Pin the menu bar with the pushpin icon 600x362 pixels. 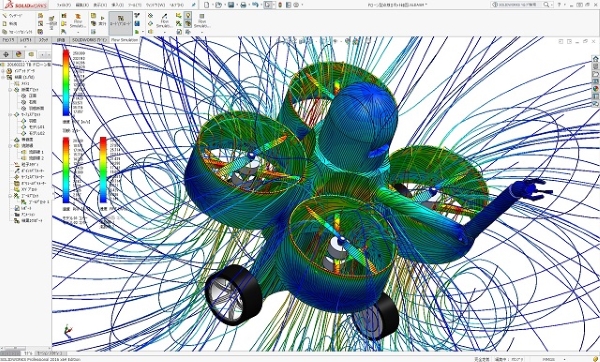click(x=194, y=5)
